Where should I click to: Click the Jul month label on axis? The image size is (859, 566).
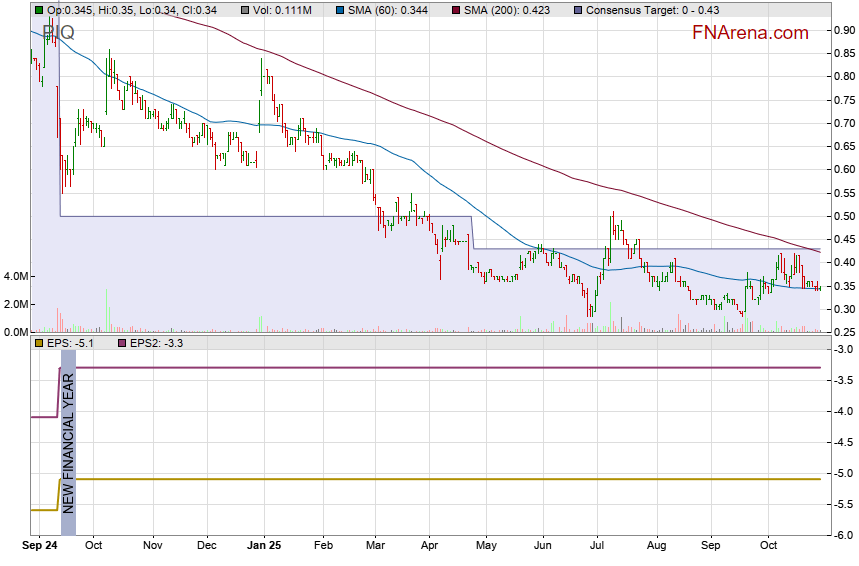click(x=600, y=546)
